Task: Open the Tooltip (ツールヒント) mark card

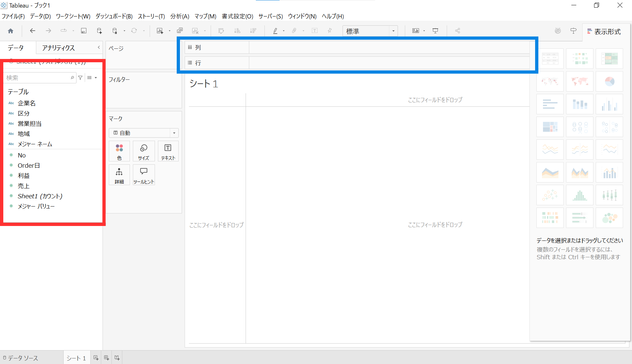Action: coord(144,175)
